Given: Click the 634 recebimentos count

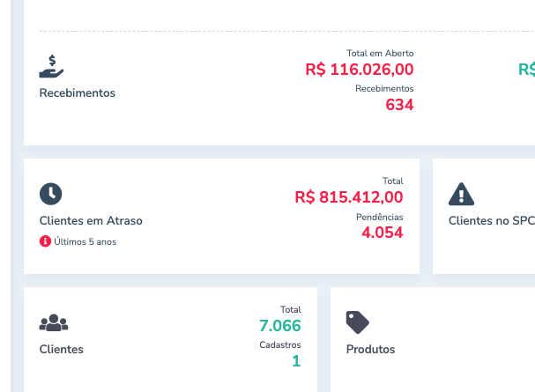Looking at the screenshot, I should [399, 105].
